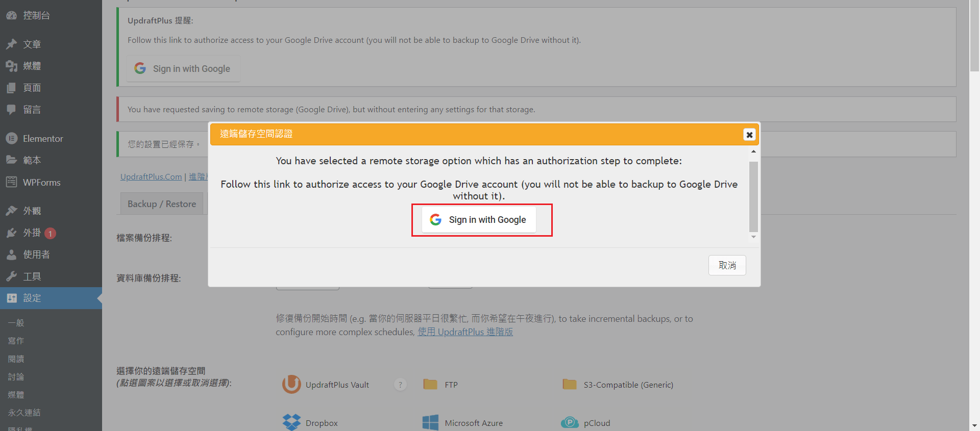
Task: Open the 文章 posts pin icon
Action: click(x=12, y=44)
